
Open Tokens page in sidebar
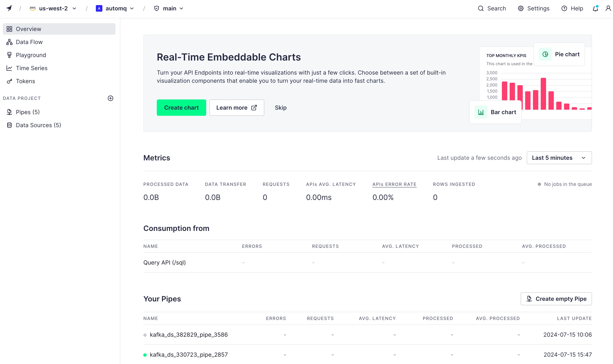(x=25, y=81)
